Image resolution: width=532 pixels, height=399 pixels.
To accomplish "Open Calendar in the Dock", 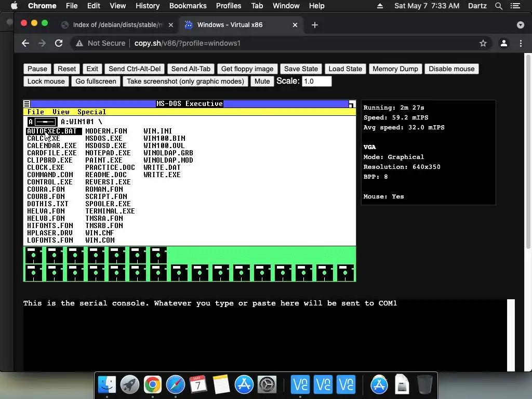I will pyautogui.click(x=198, y=384).
